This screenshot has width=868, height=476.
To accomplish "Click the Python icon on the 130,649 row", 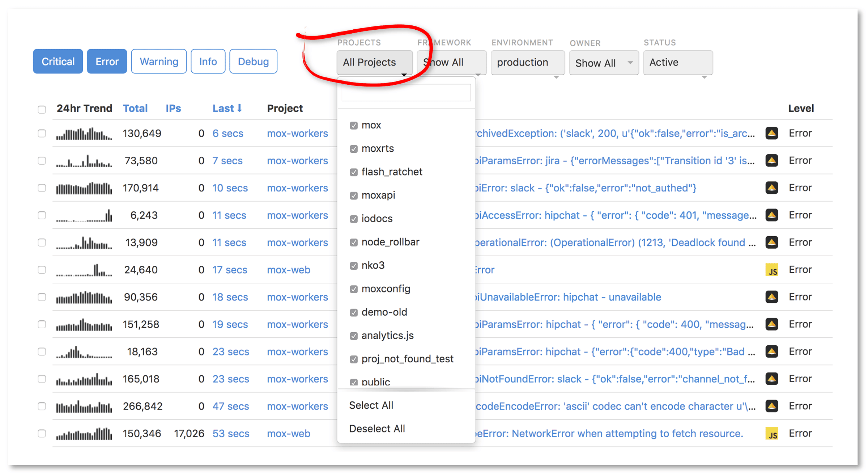I will [x=771, y=133].
